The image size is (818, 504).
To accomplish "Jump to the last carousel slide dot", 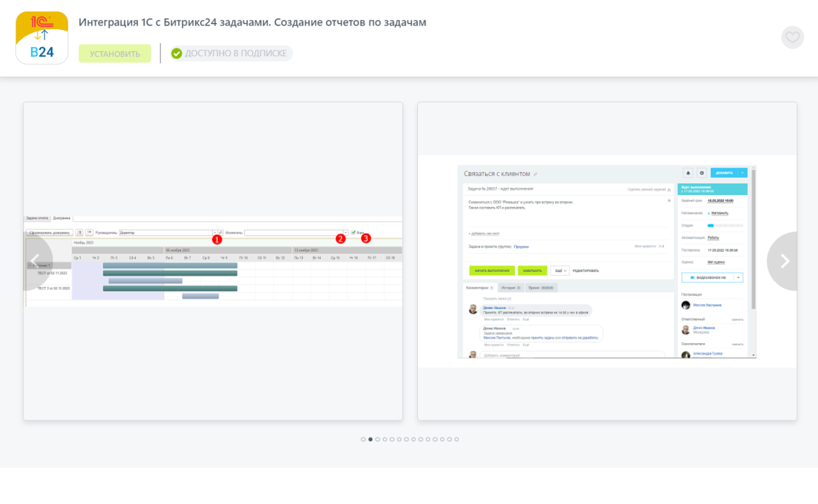I will 457,439.
